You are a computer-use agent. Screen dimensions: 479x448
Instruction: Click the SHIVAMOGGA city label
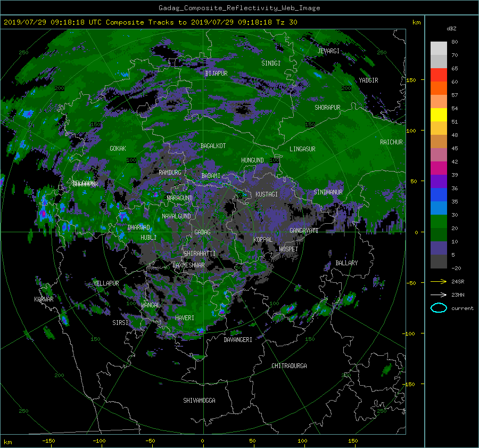coord(199,400)
